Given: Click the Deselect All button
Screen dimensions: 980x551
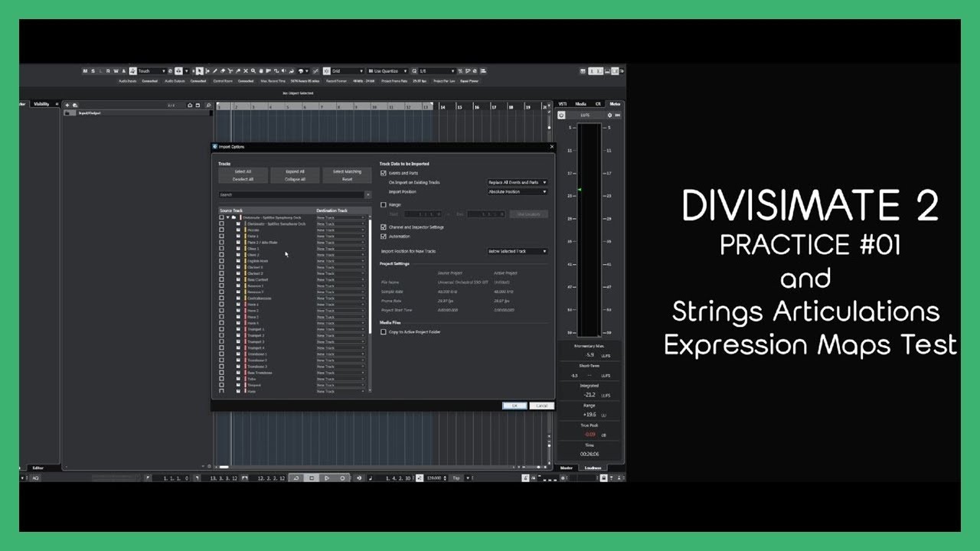Looking at the screenshot, I should [x=243, y=179].
